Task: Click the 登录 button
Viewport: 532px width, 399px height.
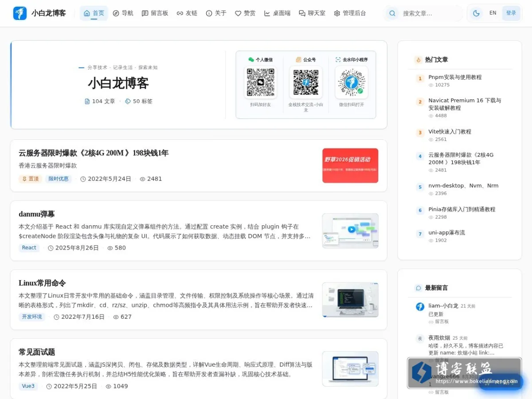Action: pyautogui.click(x=511, y=13)
